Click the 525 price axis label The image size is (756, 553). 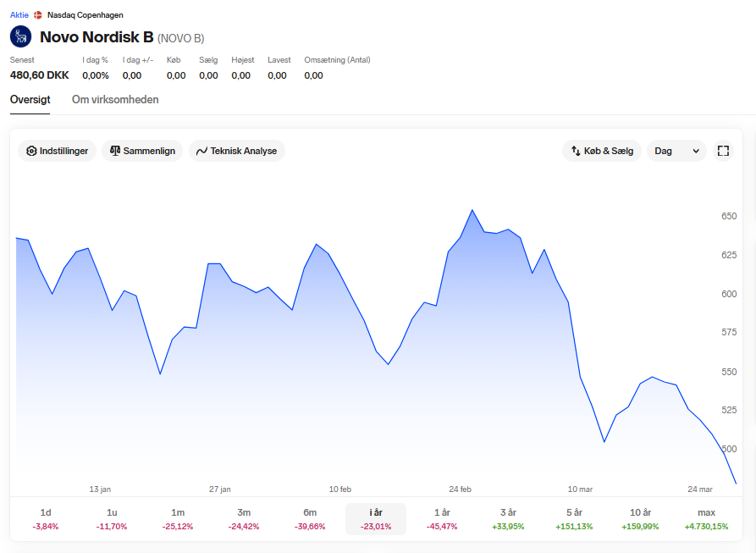click(729, 410)
